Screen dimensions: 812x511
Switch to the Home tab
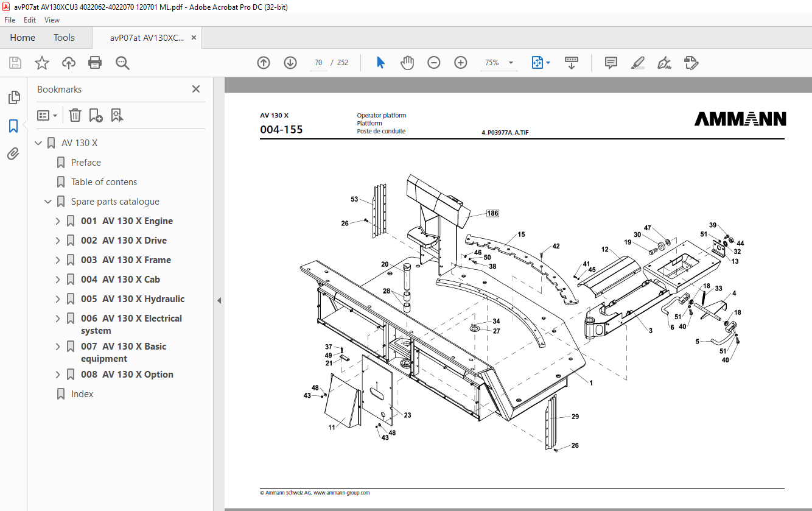[23, 38]
